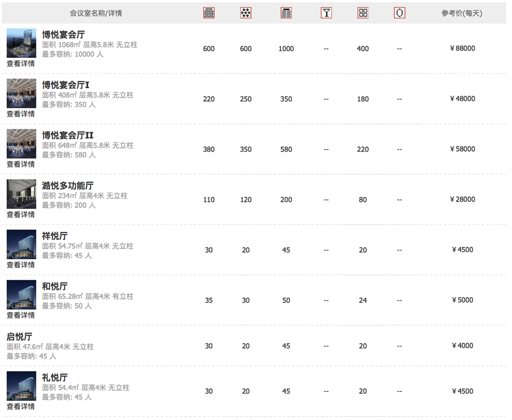Open the 礼悦厅 building thumbnail
This screenshot has width=512, height=420.
pos(21,386)
